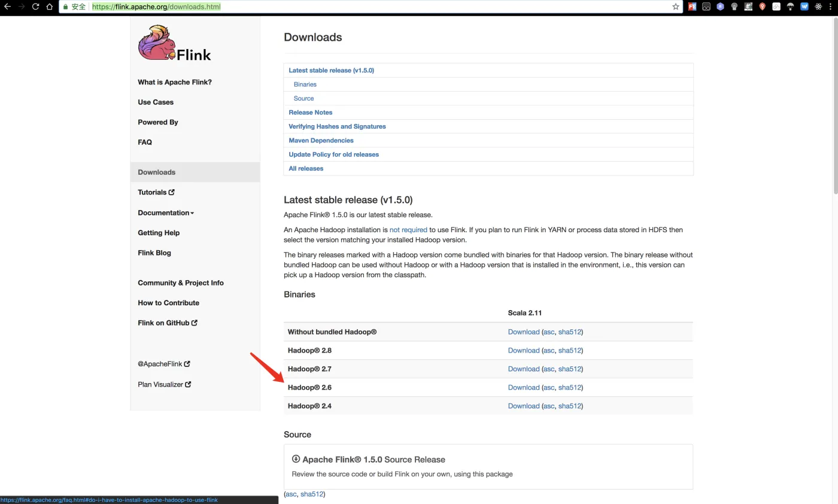Image resolution: width=838 pixels, height=504 pixels.
Task: Jump to Binaries in table of contents
Action: [305, 84]
